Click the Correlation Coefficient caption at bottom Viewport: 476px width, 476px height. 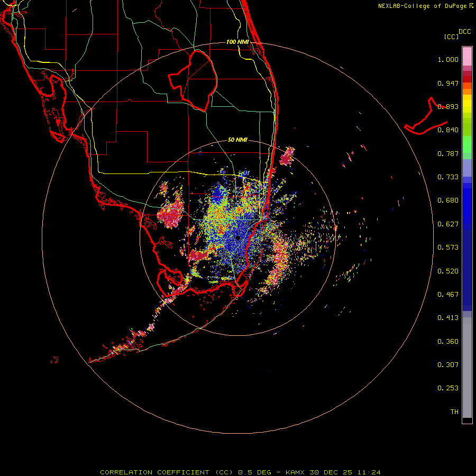(240, 472)
